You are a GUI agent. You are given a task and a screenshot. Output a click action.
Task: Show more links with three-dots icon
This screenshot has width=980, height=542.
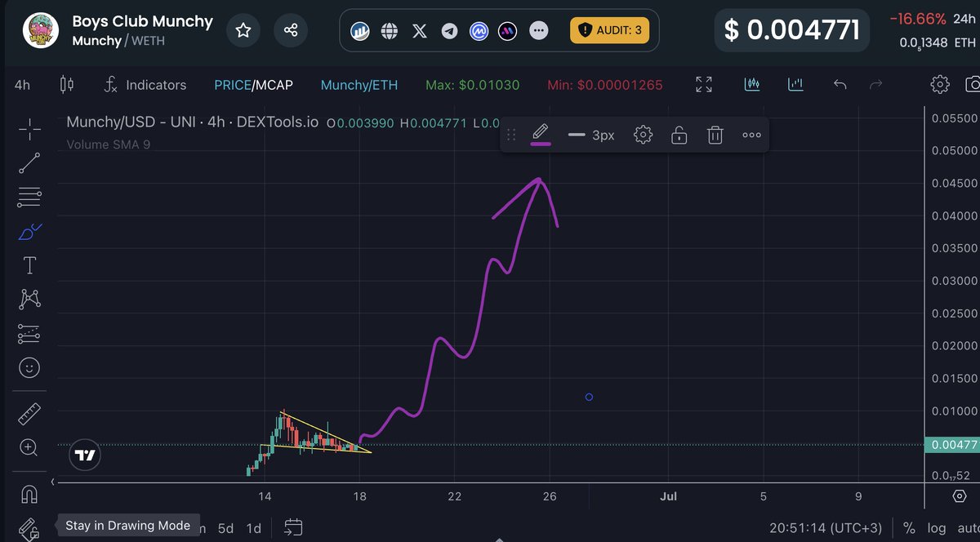pos(538,31)
